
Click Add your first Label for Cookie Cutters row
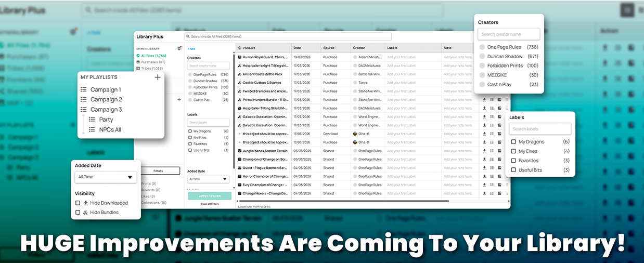coord(402,83)
